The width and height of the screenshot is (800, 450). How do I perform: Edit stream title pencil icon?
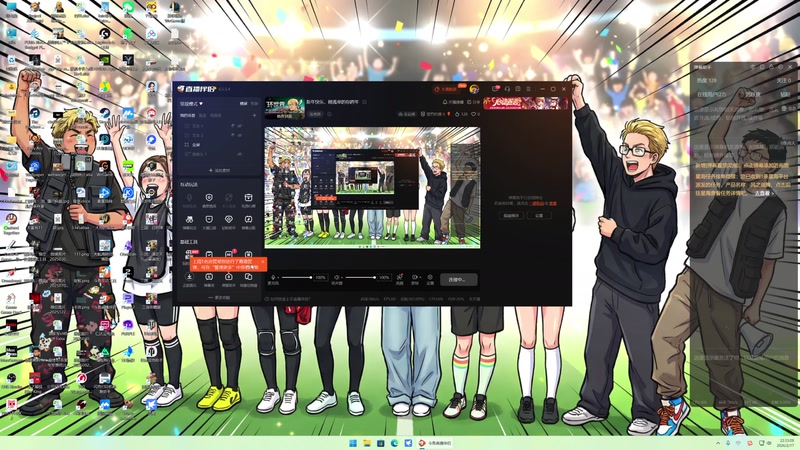[x=364, y=102]
